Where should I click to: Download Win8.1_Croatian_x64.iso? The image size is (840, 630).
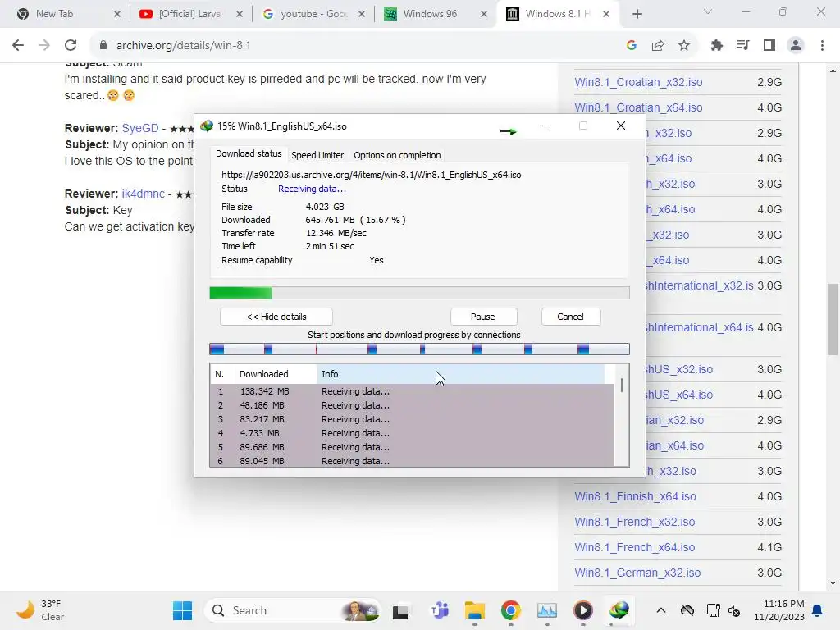click(638, 107)
